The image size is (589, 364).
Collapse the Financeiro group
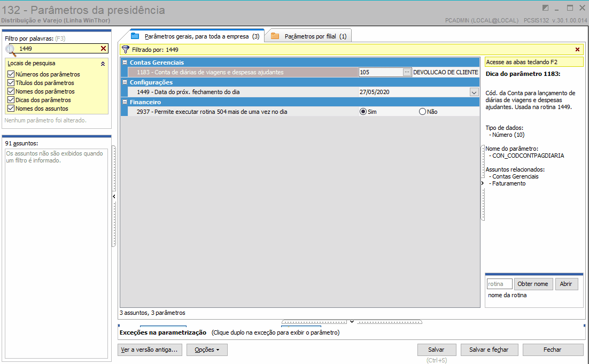(x=125, y=102)
